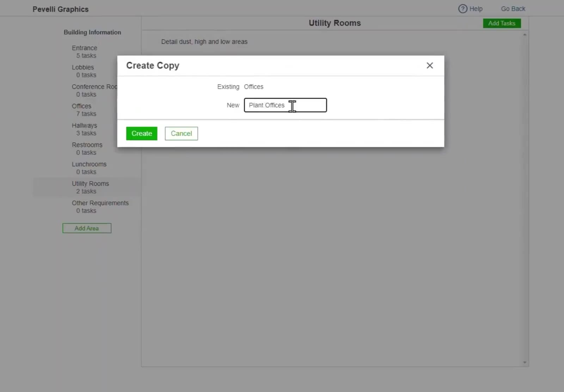Click the scrollbar up arrow in task panel
This screenshot has height=392, width=564.
pos(525,35)
